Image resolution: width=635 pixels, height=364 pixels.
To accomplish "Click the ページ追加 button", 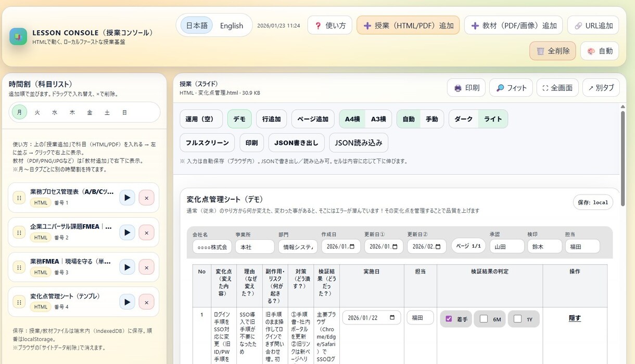I will point(313,119).
